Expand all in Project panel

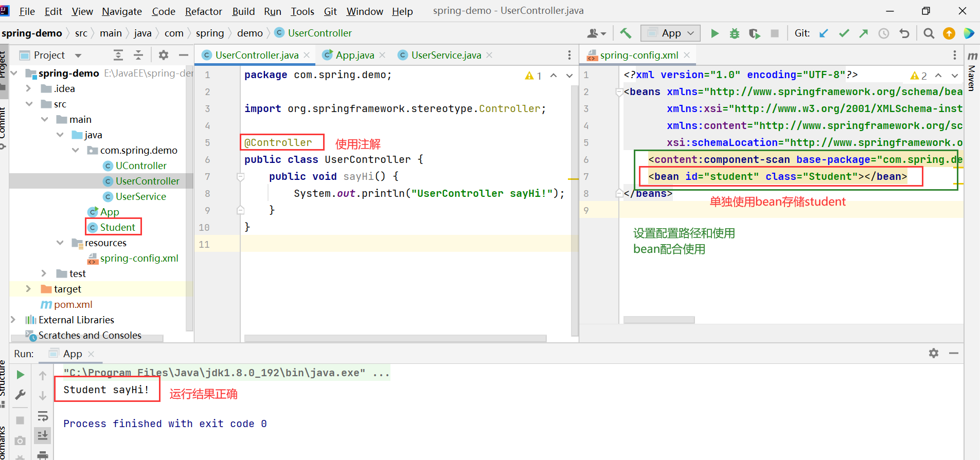tap(118, 55)
